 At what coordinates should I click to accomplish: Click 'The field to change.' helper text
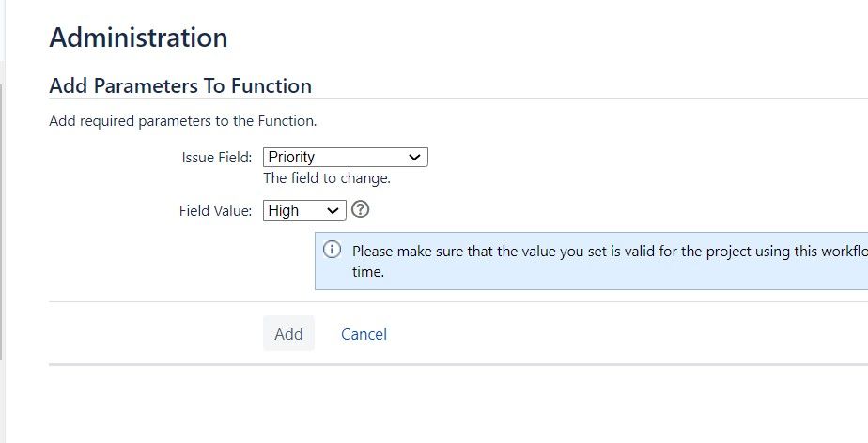[327, 178]
